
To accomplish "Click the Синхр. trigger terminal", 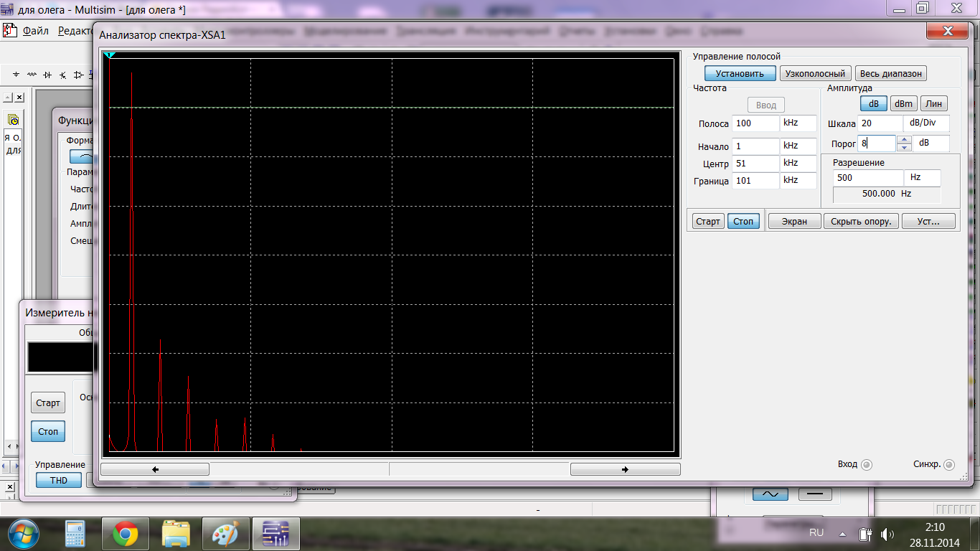I will (949, 465).
